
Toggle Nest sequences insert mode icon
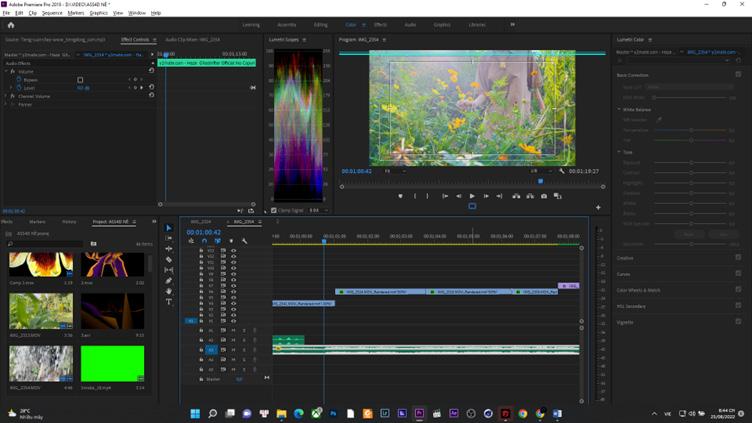191,241
